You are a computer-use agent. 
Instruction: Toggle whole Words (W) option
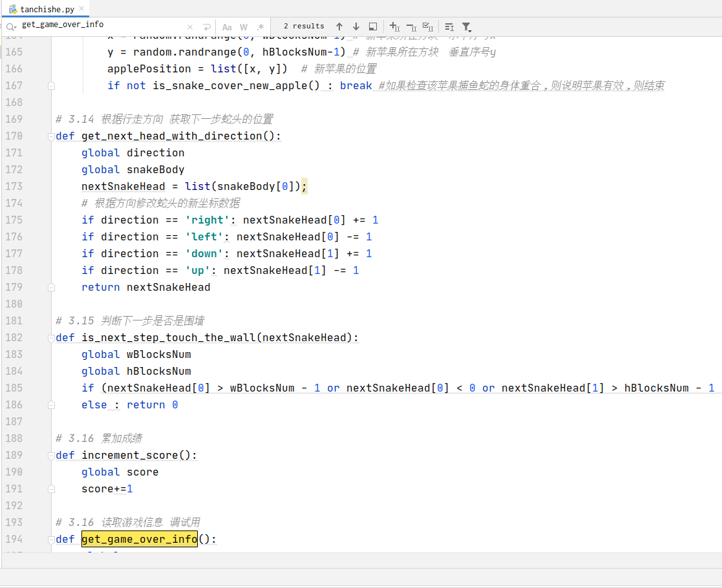click(x=244, y=27)
